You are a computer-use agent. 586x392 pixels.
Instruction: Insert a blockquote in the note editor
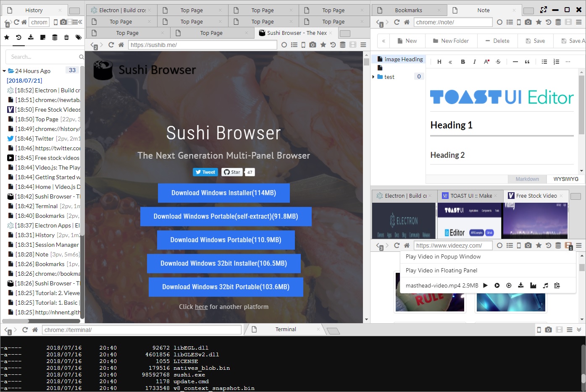click(x=528, y=62)
